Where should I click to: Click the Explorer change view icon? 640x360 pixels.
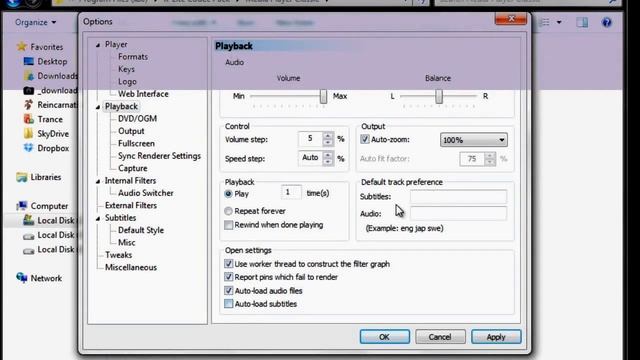pyautogui.click(x=544, y=22)
